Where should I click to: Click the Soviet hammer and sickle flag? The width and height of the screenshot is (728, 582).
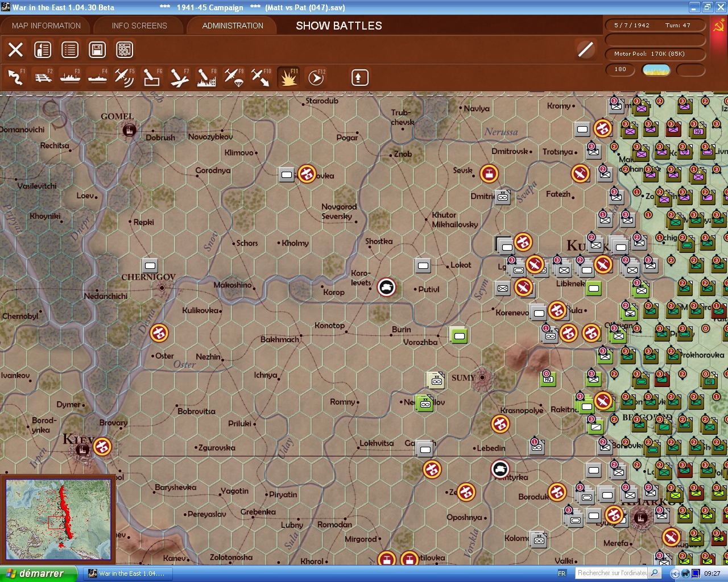coord(719,26)
